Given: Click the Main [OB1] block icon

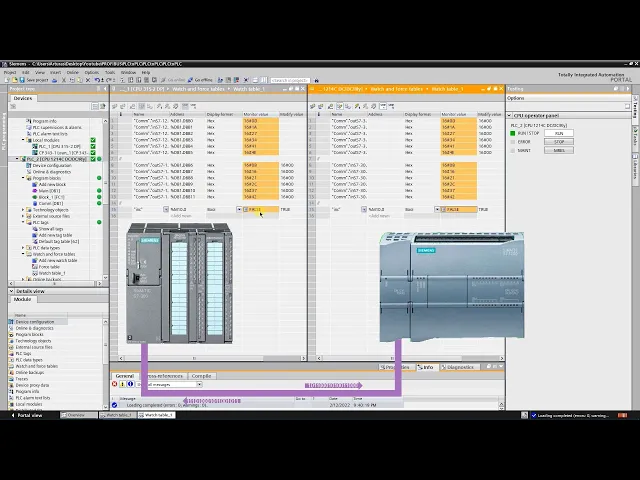Looking at the screenshot, I should 35,191.
